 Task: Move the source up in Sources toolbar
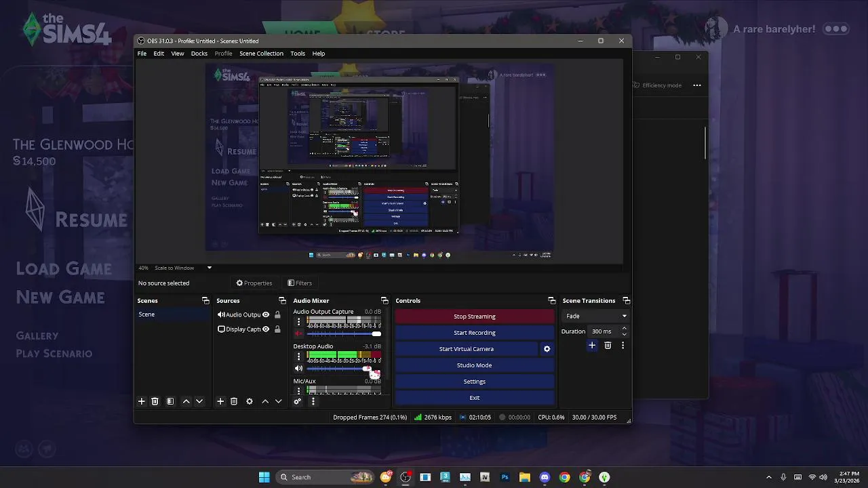coord(265,401)
